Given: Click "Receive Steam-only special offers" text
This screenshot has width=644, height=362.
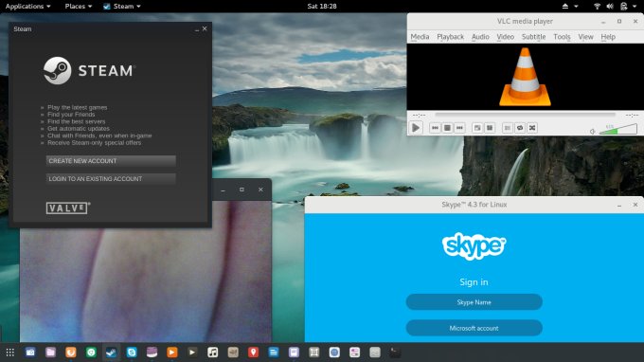Looking at the screenshot, I should point(94,142).
